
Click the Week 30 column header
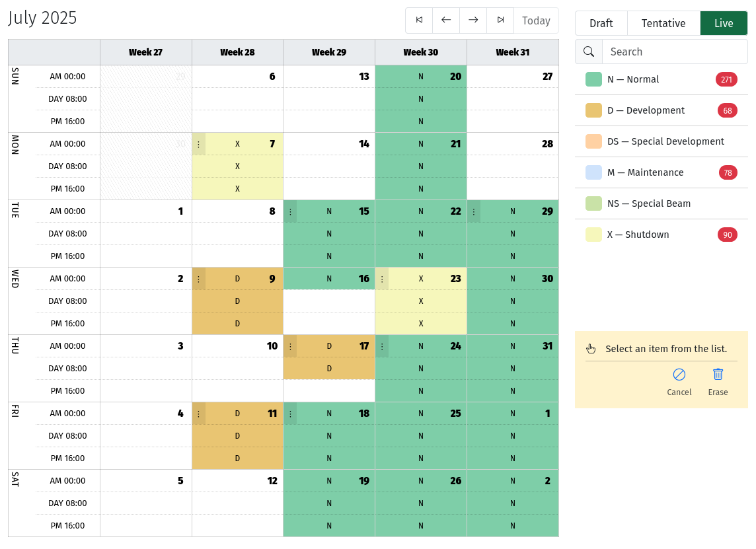[421, 52]
